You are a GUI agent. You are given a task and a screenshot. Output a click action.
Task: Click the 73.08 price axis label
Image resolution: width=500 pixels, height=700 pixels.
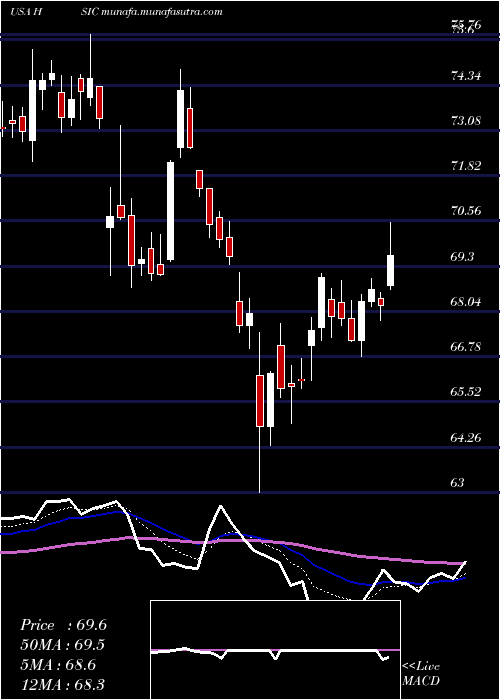pyautogui.click(x=467, y=121)
